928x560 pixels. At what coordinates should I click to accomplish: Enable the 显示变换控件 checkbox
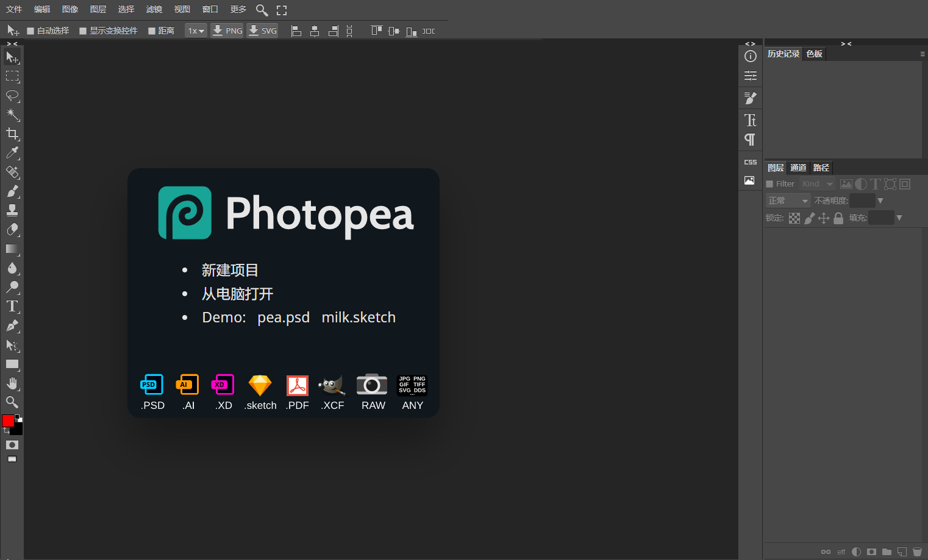pos(83,31)
